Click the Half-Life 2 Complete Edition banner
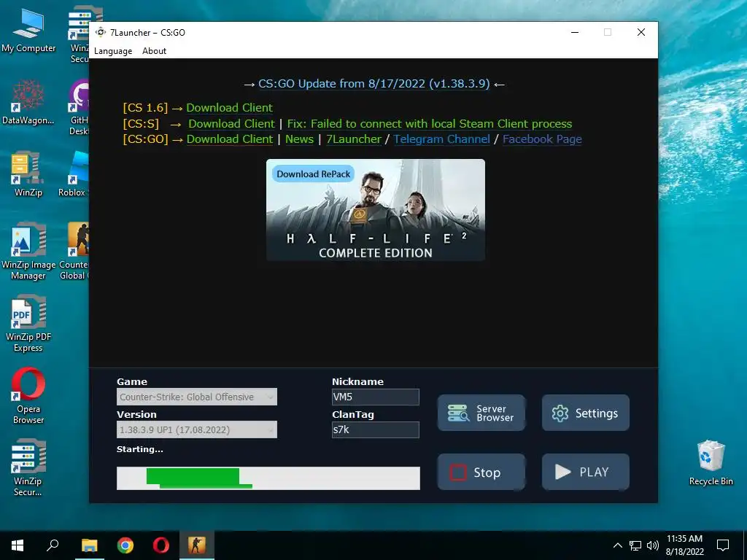This screenshot has height=560, width=747. 376,210
